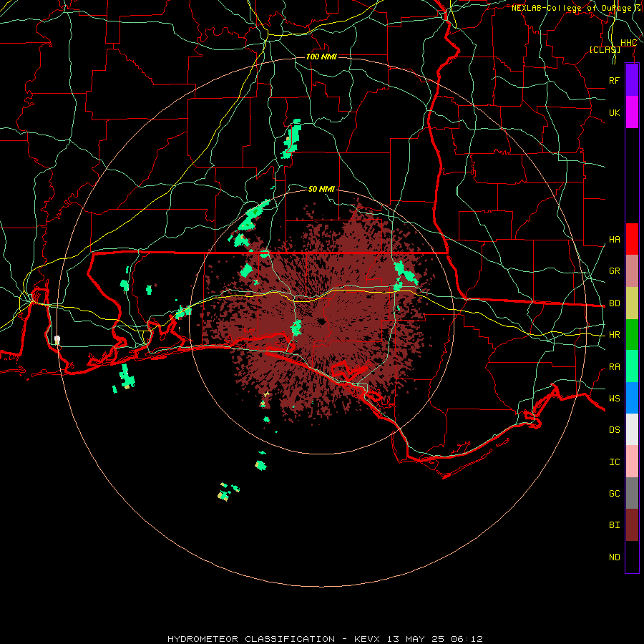Click the 100 NMI range ring label
Image resolution: width=644 pixels, height=644 pixels.
pos(321,57)
